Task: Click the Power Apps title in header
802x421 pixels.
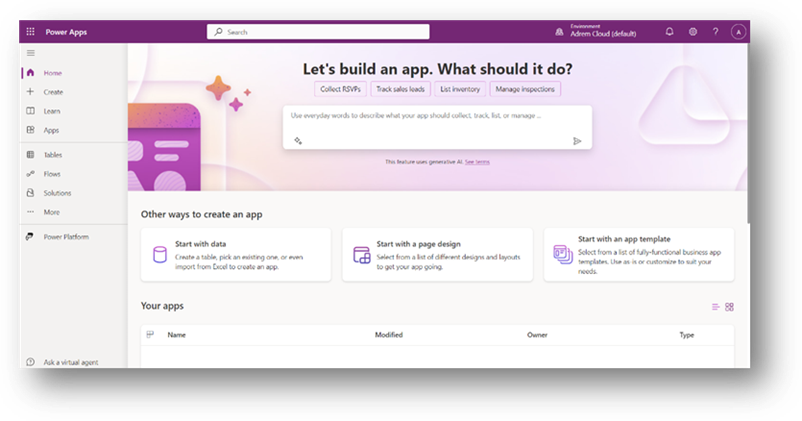Action: pos(66,32)
